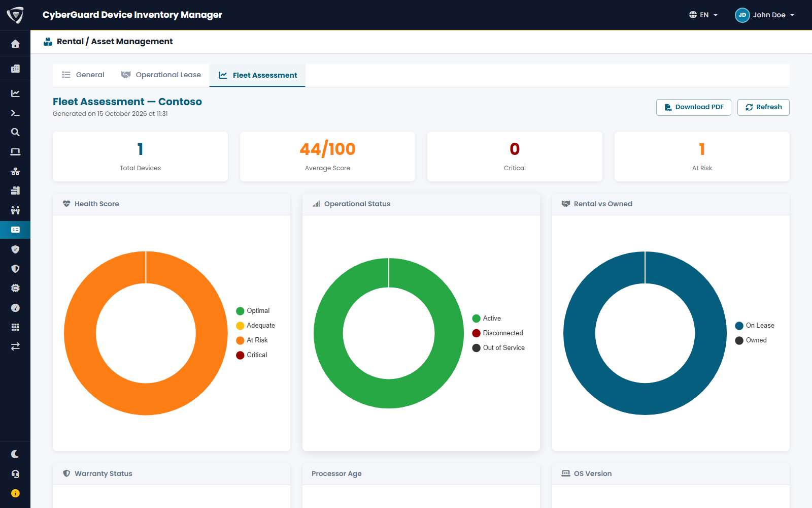
Task: Click the Download PDF button
Action: [x=693, y=107]
